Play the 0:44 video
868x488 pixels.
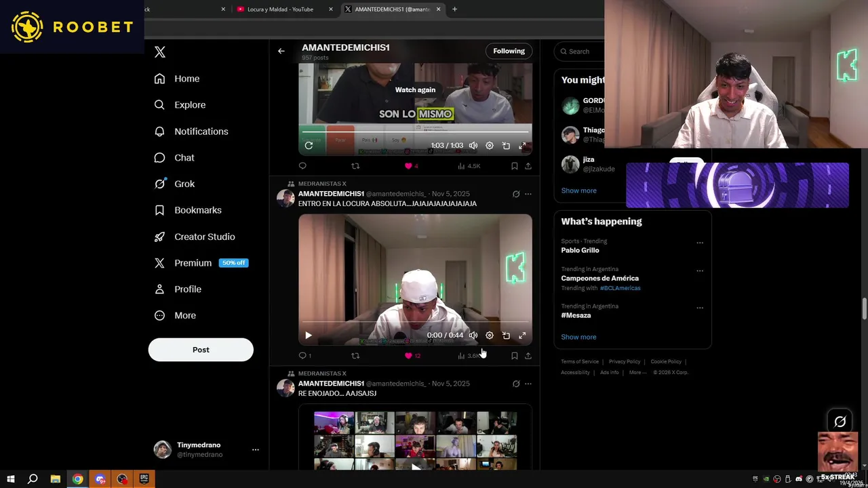(309, 335)
